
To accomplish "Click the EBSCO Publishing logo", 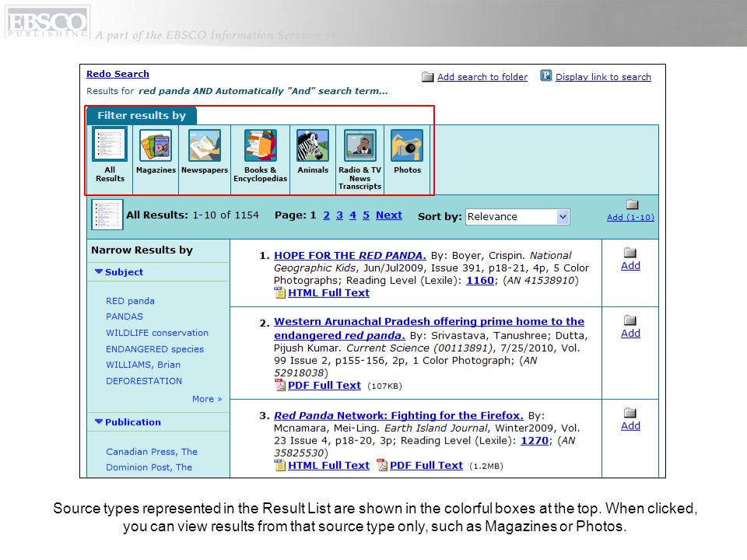I will (x=47, y=22).
